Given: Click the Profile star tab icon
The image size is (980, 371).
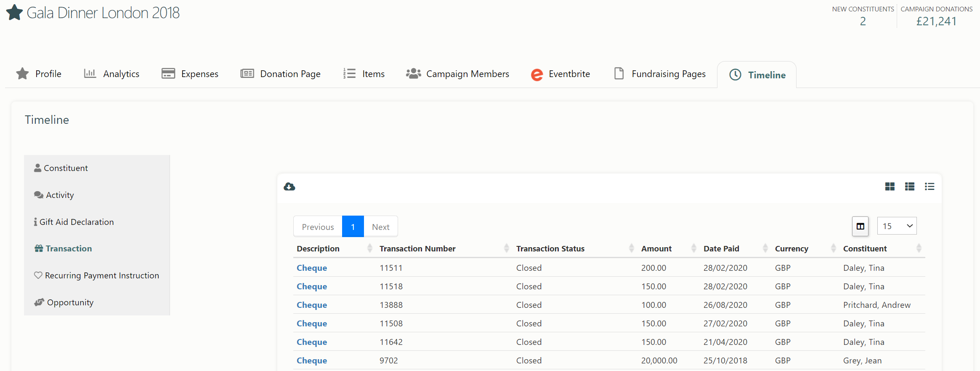Looking at the screenshot, I should 22,74.
